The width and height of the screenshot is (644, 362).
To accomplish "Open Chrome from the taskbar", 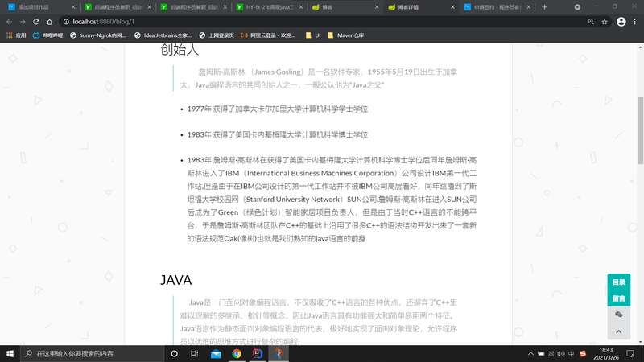I will click(237, 353).
